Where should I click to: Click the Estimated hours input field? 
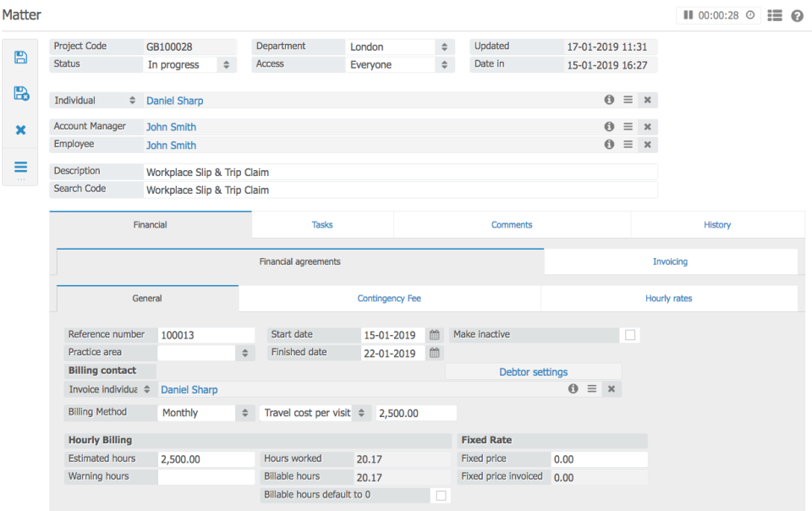206,458
